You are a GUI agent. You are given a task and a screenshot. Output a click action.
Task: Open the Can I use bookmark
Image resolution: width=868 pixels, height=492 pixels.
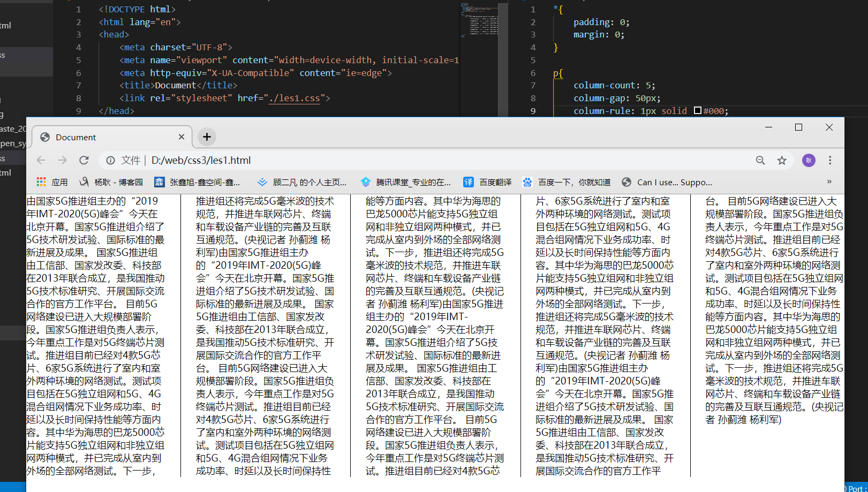[667, 182]
